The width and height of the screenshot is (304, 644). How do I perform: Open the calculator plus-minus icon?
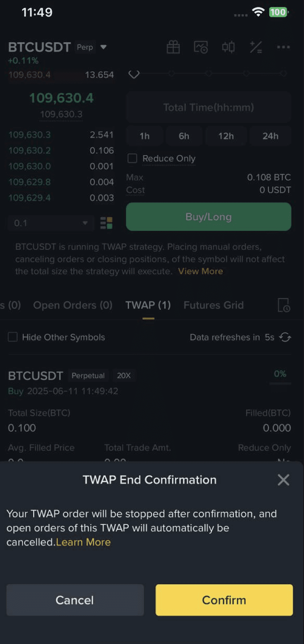click(256, 47)
